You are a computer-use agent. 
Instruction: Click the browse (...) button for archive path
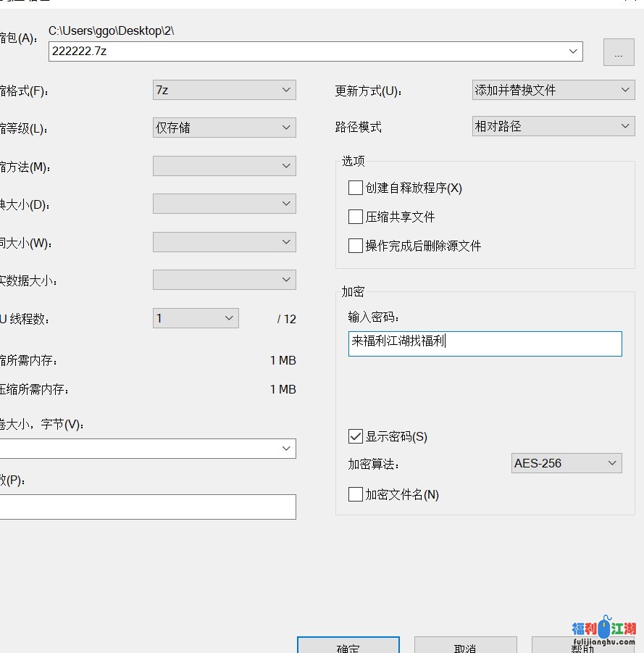(x=618, y=53)
